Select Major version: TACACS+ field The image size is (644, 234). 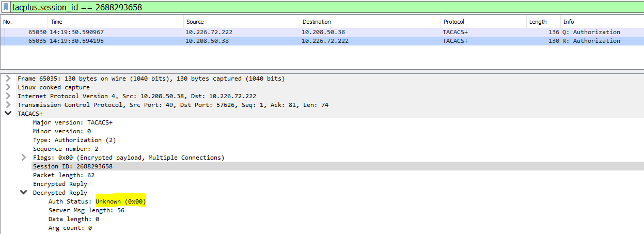72,122
